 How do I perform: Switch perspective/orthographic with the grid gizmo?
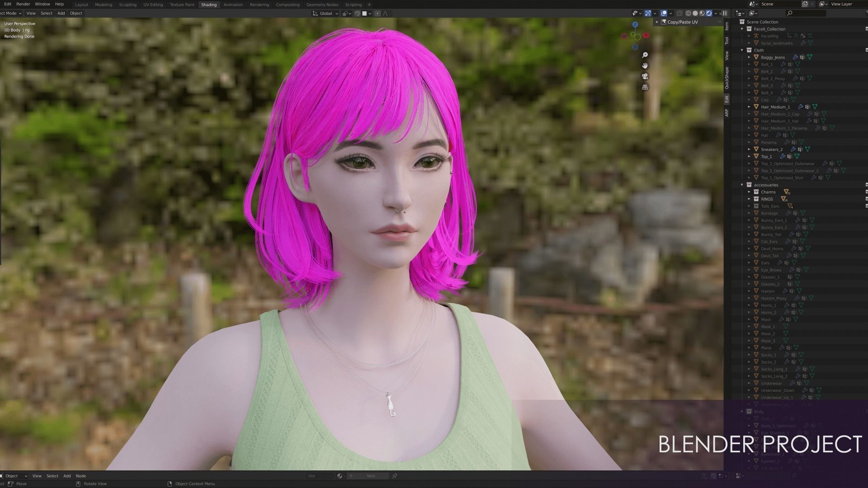pos(645,87)
